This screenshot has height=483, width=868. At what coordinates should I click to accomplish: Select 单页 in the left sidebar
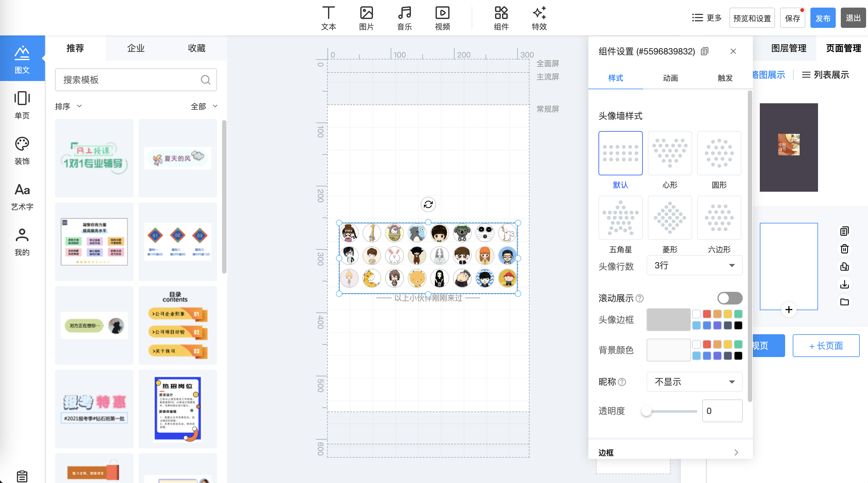click(22, 104)
